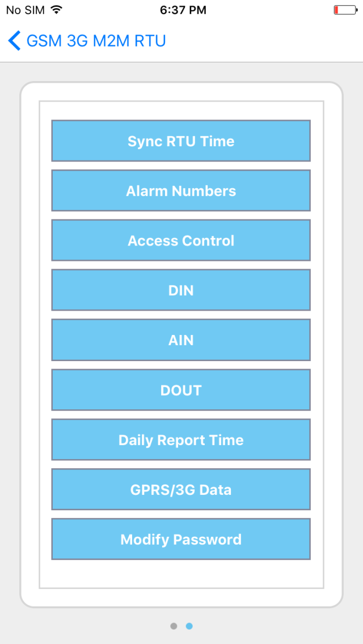Open the Alarm Numbers settings

pos(181,190)
